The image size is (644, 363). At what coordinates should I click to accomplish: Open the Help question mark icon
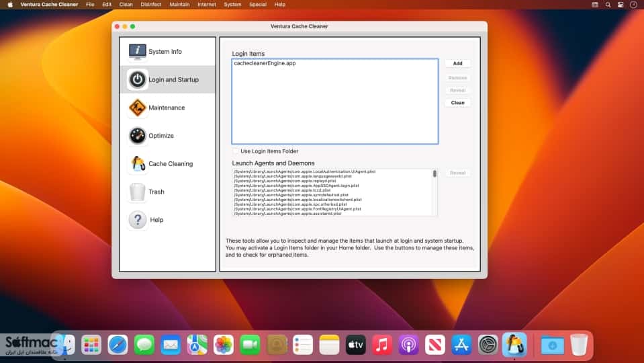tap(137, 220)
